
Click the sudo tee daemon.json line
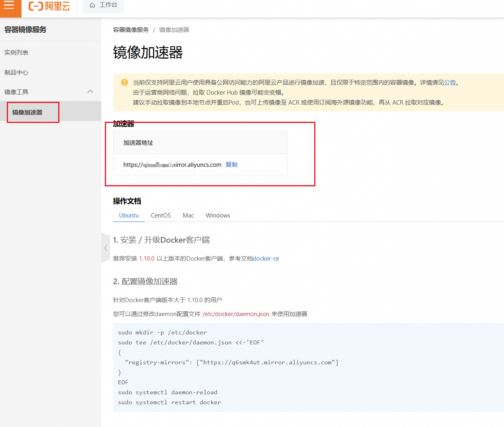point(191,342)
